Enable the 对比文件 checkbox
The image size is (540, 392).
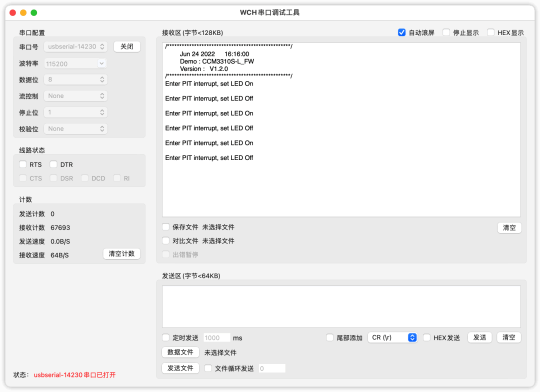pos(166,240)
